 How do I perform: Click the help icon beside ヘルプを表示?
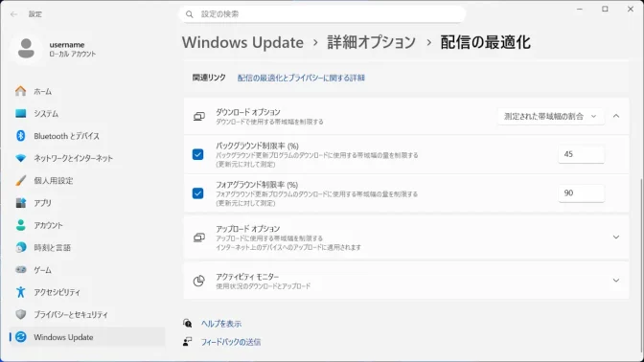click(187, 324)
